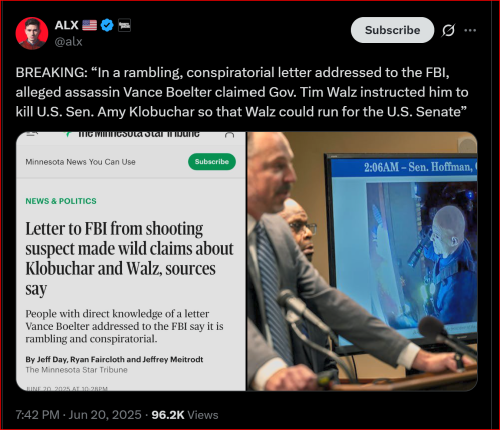Click the green Star Tribune Subscribe button
Viewport: 500px width, 430px height.
tap(212, 162)
